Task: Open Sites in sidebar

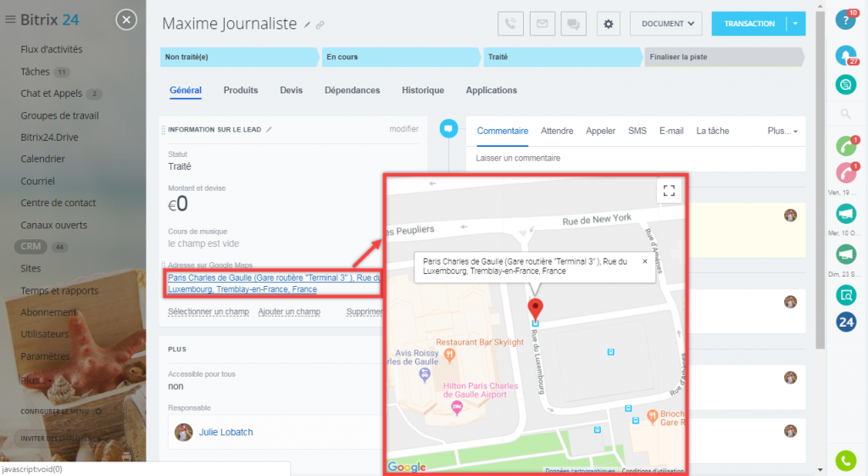Action: [x=31, y=268]
